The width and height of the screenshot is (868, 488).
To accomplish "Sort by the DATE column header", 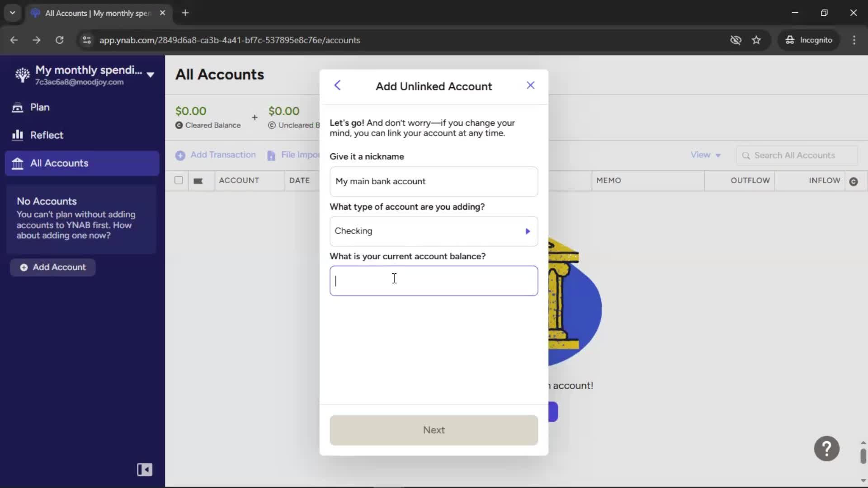I will pos(299,180).
